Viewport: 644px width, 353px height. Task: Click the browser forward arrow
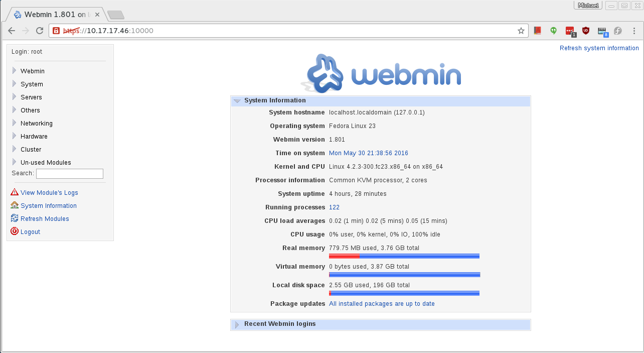point(26,31)
